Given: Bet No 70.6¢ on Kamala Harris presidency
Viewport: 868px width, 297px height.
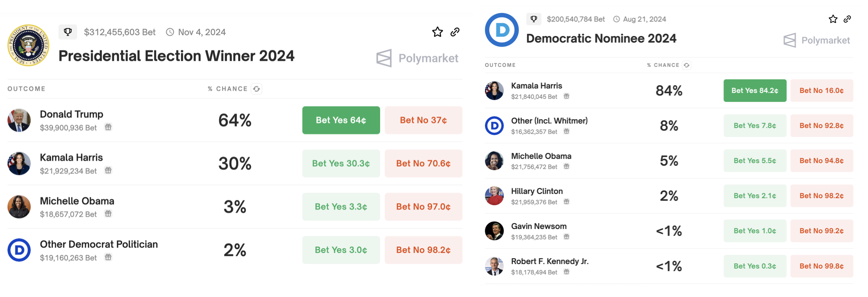Looking at the screenshot, I should (x=423, y=163).
